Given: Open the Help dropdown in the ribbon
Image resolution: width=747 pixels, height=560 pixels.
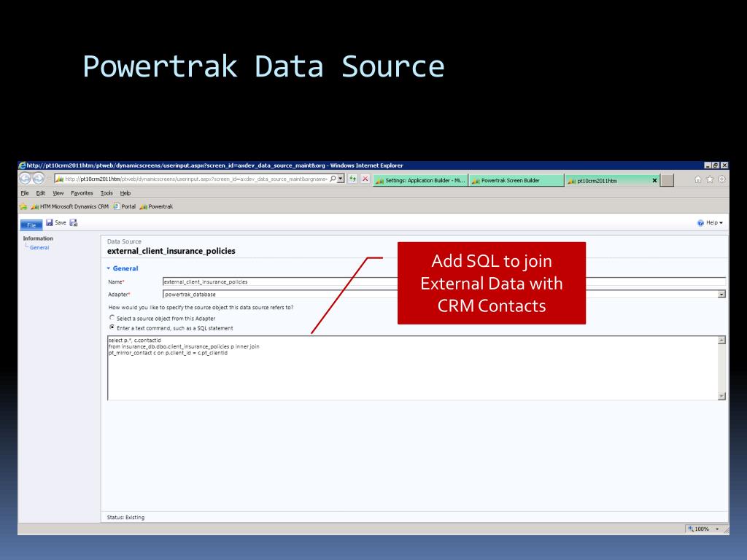Looking at the screenshot, I should tap(714, 222).
